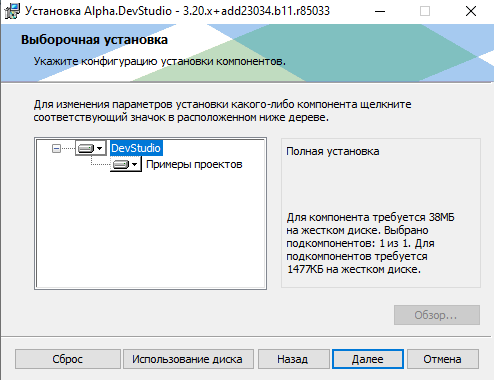Viewport: 494px width, 380px height.
Task: Go back with Назад button
Action: pyautogui.click(x=293, y=359)
